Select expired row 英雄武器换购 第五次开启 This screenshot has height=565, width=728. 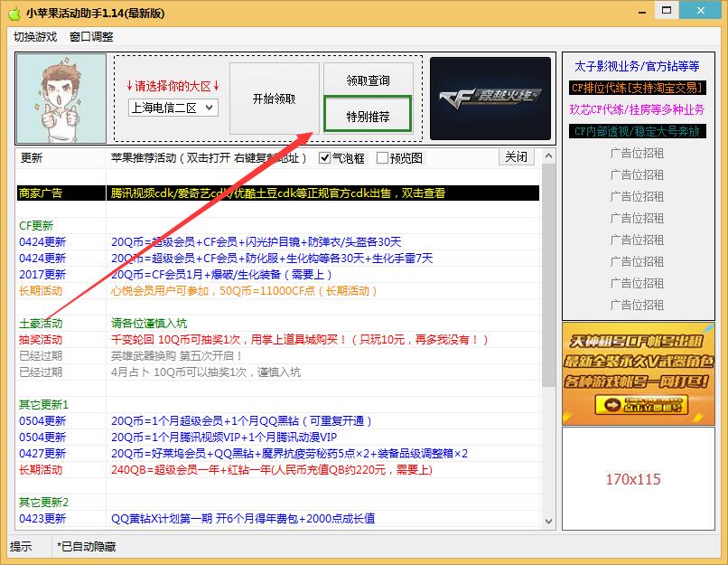[278, 356]
